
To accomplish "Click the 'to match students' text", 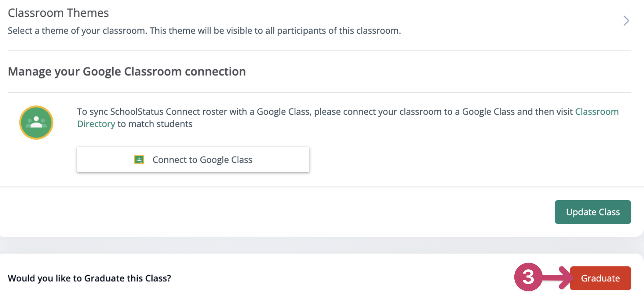I will (x=155, y=124).
